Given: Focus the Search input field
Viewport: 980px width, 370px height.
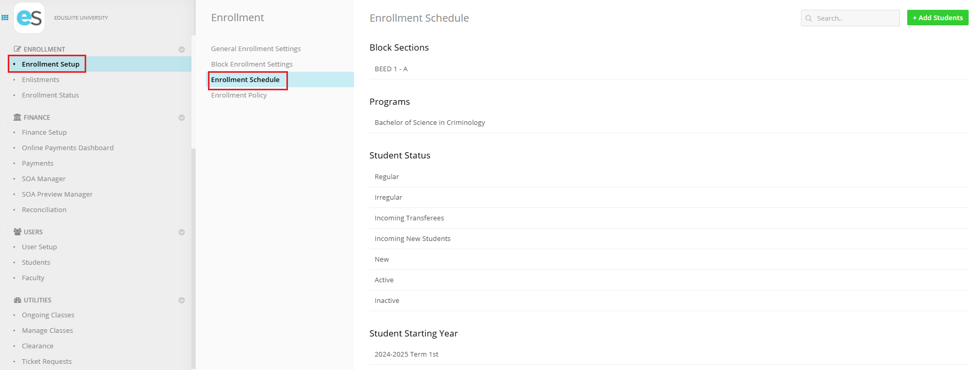Looking at the screenshot, I should [855, 19].
